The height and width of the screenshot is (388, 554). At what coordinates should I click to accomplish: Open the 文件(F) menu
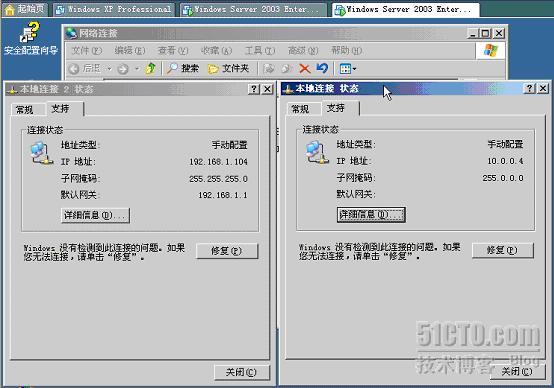[x=87, y=51]
